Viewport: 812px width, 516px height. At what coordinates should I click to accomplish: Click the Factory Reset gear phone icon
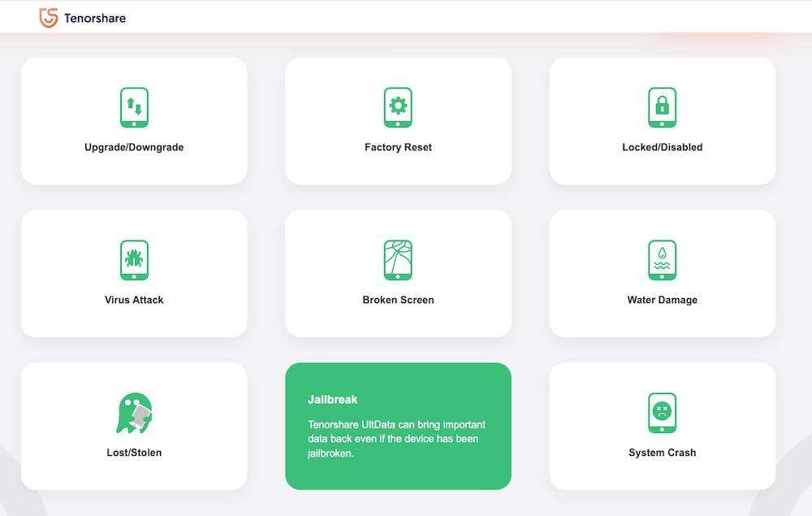pos(398,107)
